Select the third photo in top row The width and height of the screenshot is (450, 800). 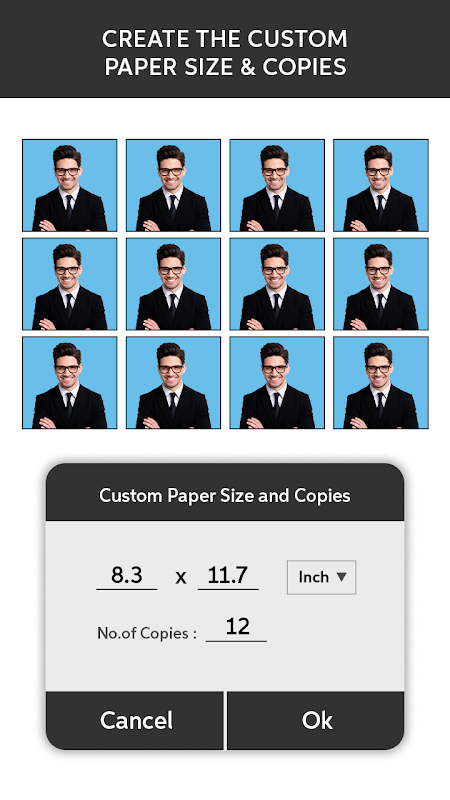click(x=277, y=185)
